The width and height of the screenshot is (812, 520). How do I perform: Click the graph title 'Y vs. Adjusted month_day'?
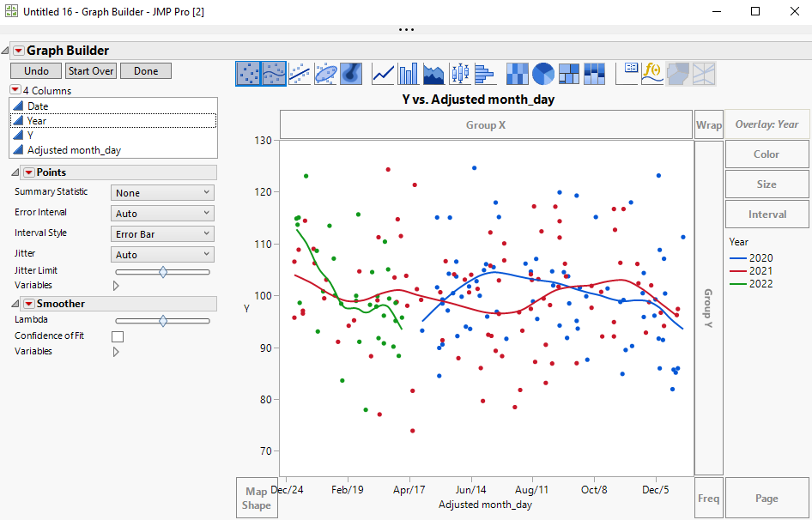478,100
